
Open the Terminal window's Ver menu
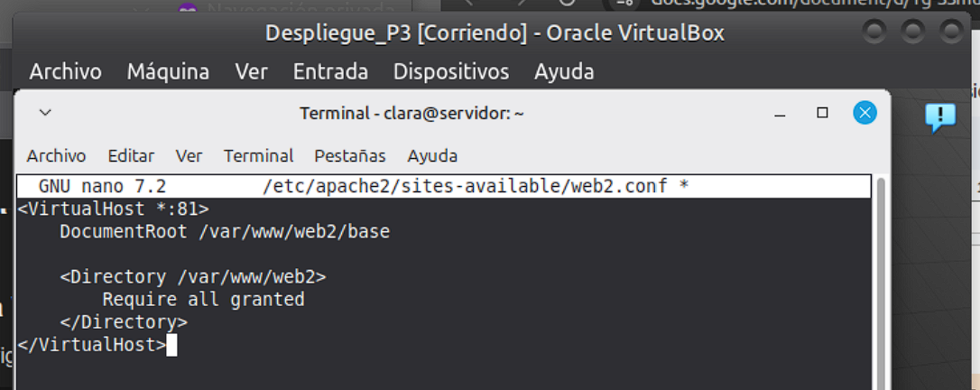tap(189, 156)
